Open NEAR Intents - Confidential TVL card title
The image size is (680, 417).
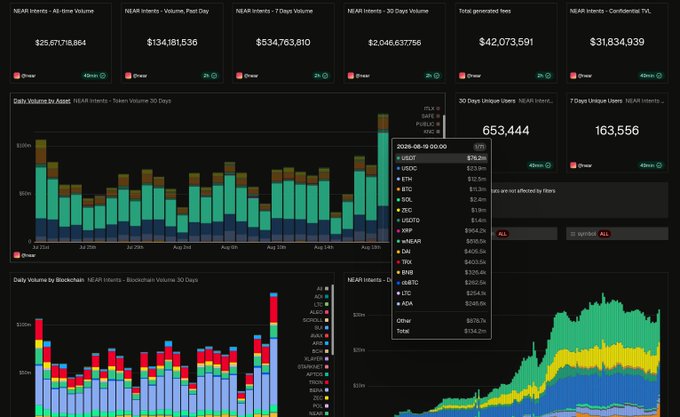610,11
